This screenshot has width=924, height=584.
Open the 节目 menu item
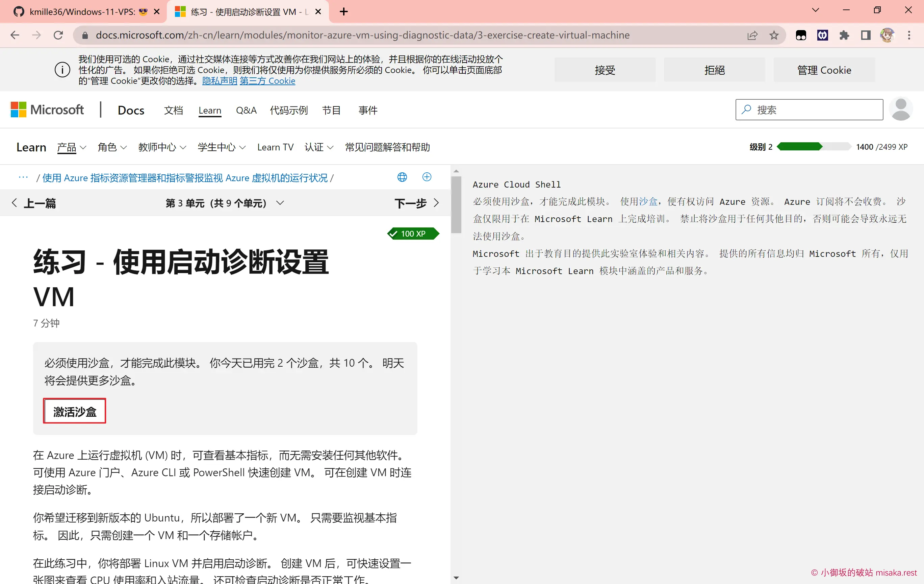(x=332, y=110)
